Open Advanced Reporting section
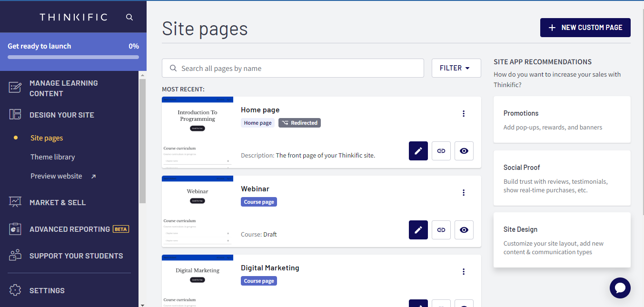 (69, 229)
